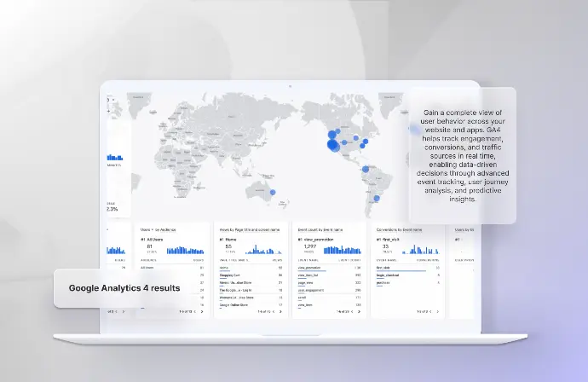Select the bubble near Argentina on the map
Image resolution: width=588 pixels, height=382 pixels.
pyautogui.click(x=377, y=198)
